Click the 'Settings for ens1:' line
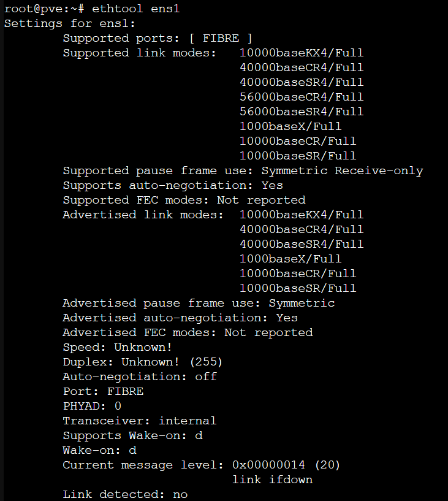The image size is (448, 501). coord(70,24)
